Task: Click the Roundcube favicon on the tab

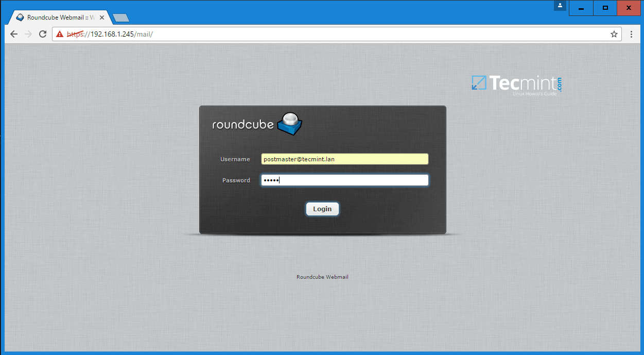Action: coord(20,17)
